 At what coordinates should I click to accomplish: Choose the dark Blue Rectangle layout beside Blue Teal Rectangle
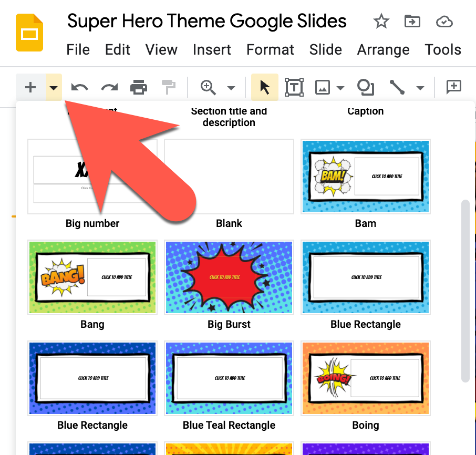(92, 378)
